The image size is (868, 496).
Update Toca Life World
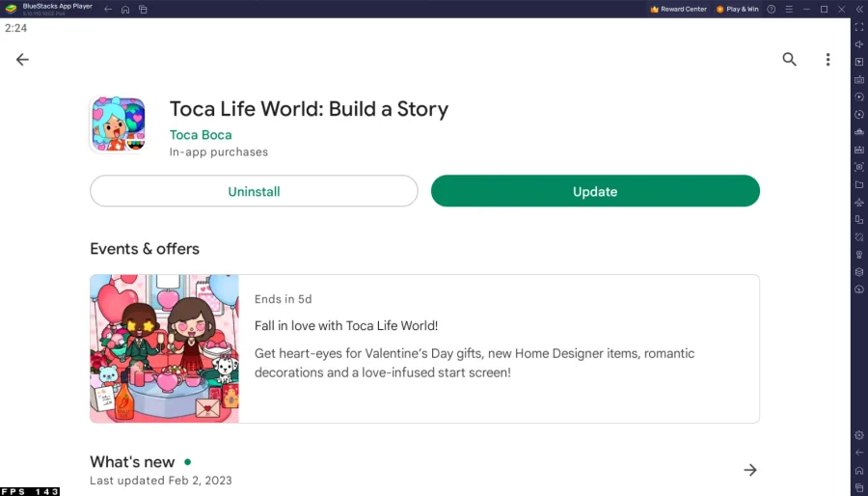coord(595,191)
